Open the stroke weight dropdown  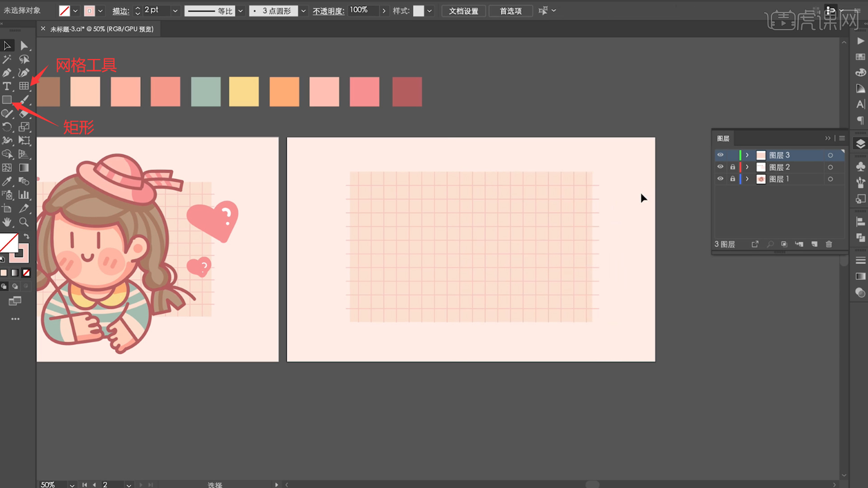[x=175, y=11]
